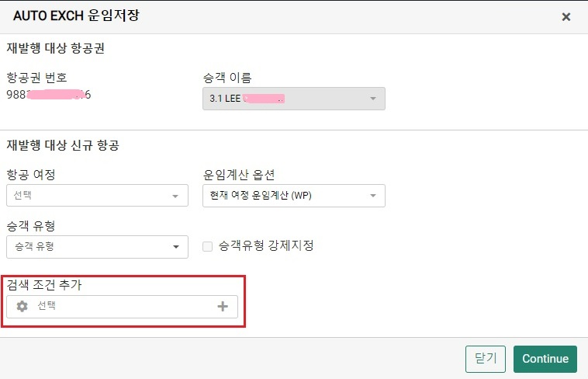Click the green Continue button
This screenshot has height=379, width=588.
[545, 359]
